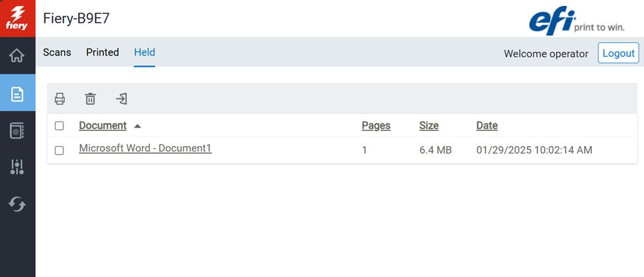This screenshot has height=277, width=644.
Task: Toggle the select-all header checkbox
Action: click(59, 126)
